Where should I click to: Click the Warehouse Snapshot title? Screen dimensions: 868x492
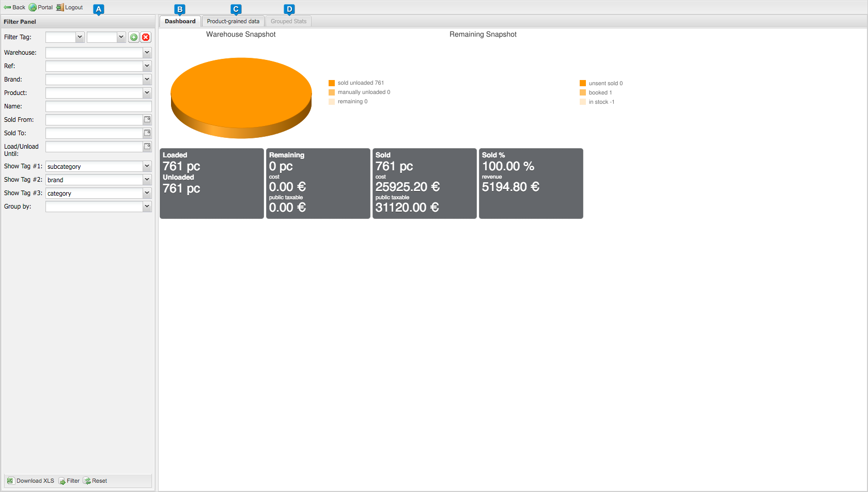click(x=241, y=34)
